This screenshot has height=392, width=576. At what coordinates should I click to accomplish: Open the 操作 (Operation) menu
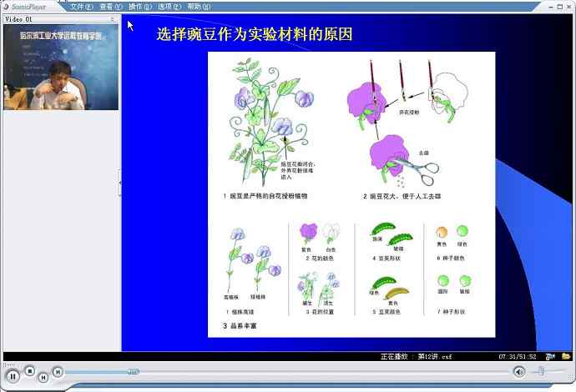coord(140,7)
